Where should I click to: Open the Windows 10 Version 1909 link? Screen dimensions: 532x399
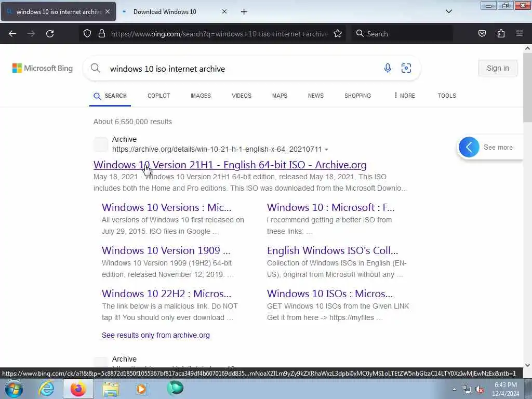point(166,250)
